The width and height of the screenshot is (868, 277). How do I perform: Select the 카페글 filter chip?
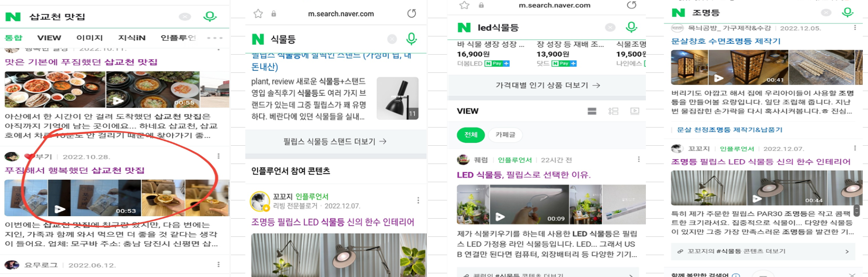click(505, 135)
